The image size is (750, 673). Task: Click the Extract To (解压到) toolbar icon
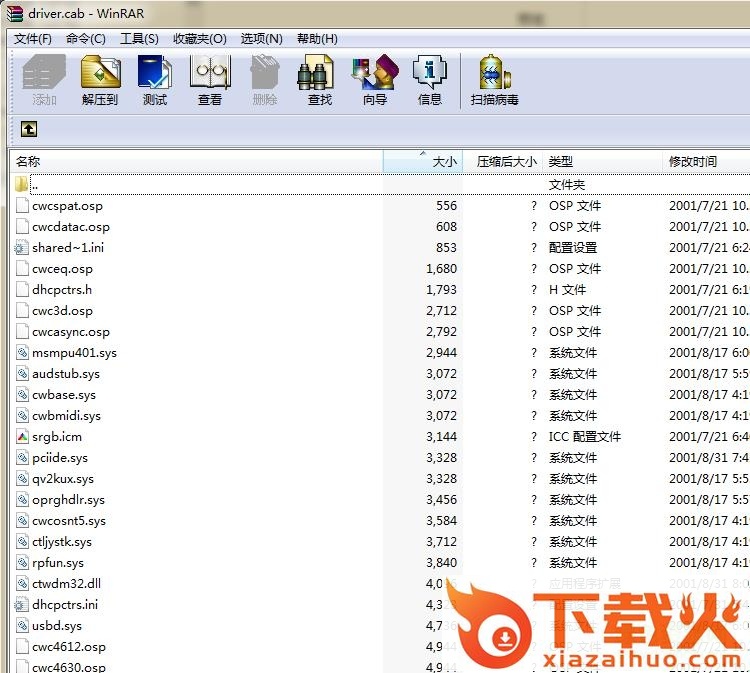[100, 72]
